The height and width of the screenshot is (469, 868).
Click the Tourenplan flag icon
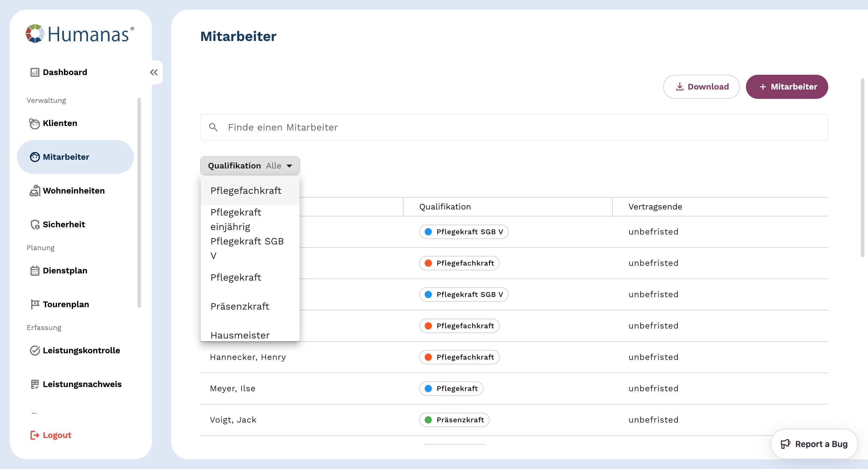[35, 304]
